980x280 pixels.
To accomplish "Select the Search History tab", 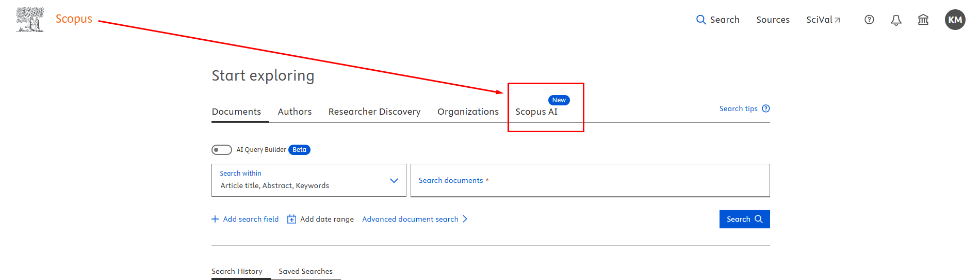I will click(237, 271).
